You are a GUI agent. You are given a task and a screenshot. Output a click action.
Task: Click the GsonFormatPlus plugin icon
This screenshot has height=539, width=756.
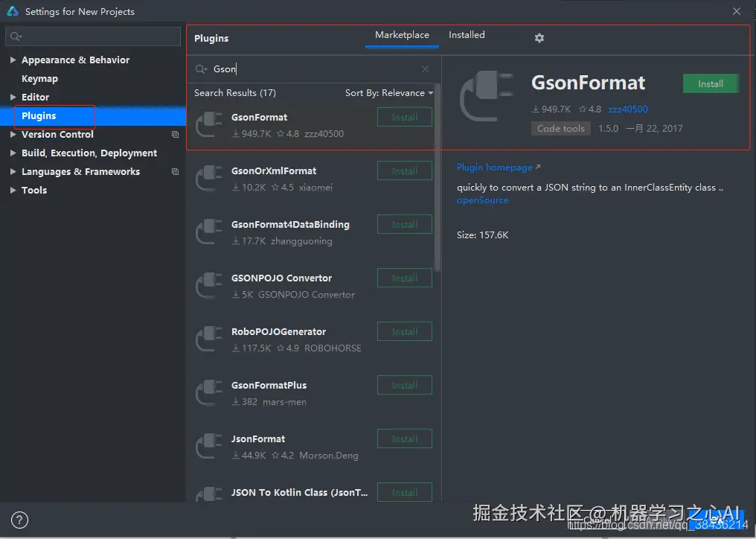point(209,392)
